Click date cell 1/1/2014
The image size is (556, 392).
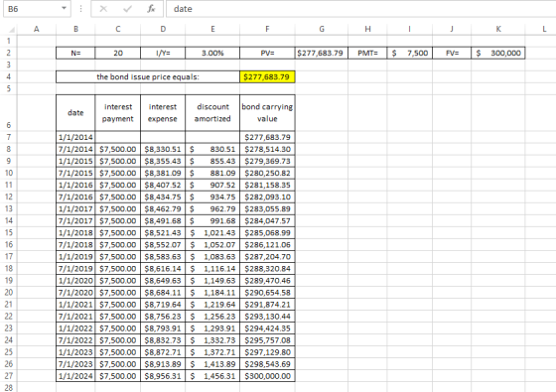pyautogui.click(x=75, y=137)
